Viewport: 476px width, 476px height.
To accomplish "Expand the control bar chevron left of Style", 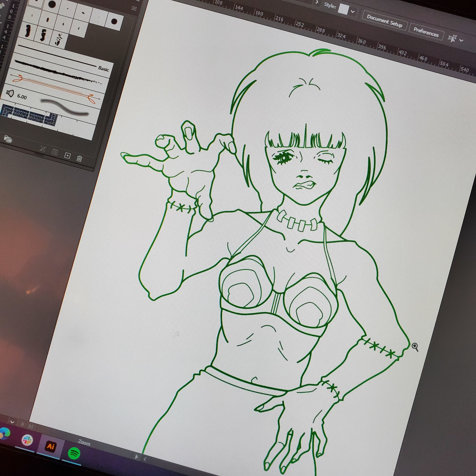I will 317,2.
